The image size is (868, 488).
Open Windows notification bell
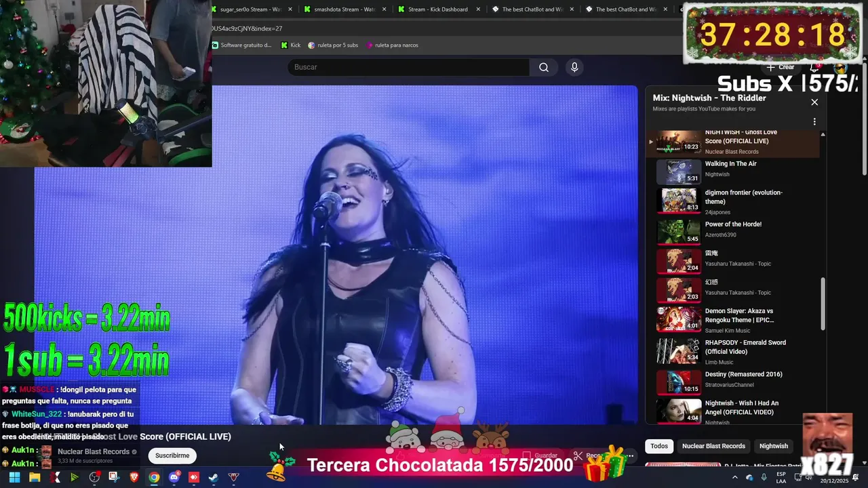(856, 477)
